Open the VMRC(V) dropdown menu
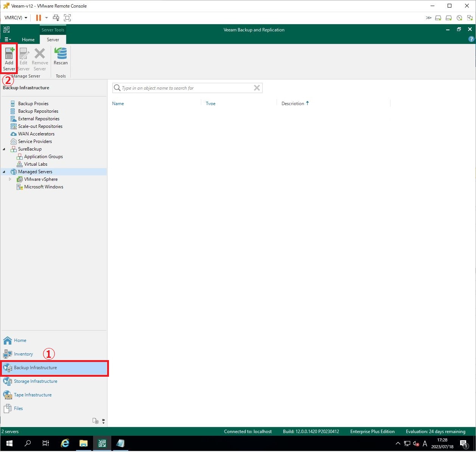 click(x=16, y=18)
